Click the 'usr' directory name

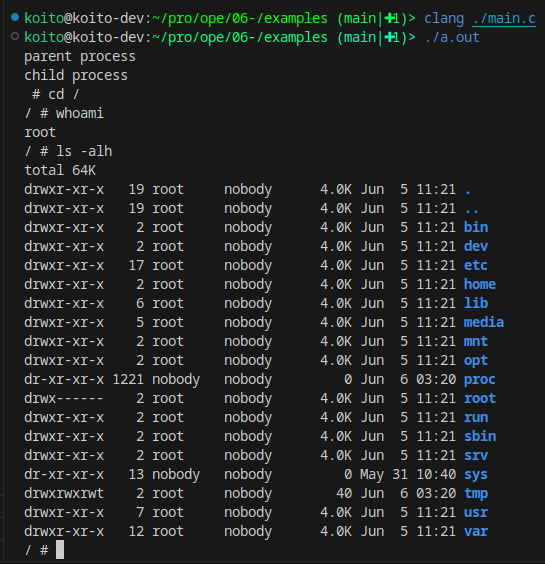pyautogui.click(x=476, y=513)
